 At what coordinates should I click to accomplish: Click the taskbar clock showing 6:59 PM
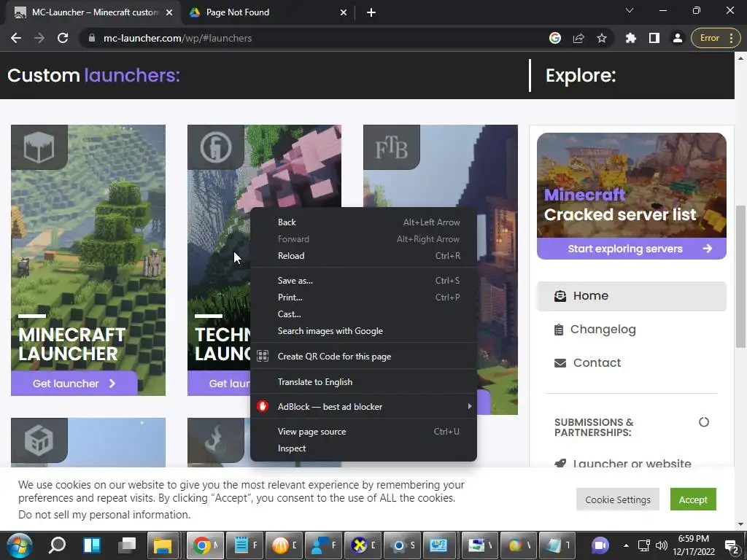point(694,545)
